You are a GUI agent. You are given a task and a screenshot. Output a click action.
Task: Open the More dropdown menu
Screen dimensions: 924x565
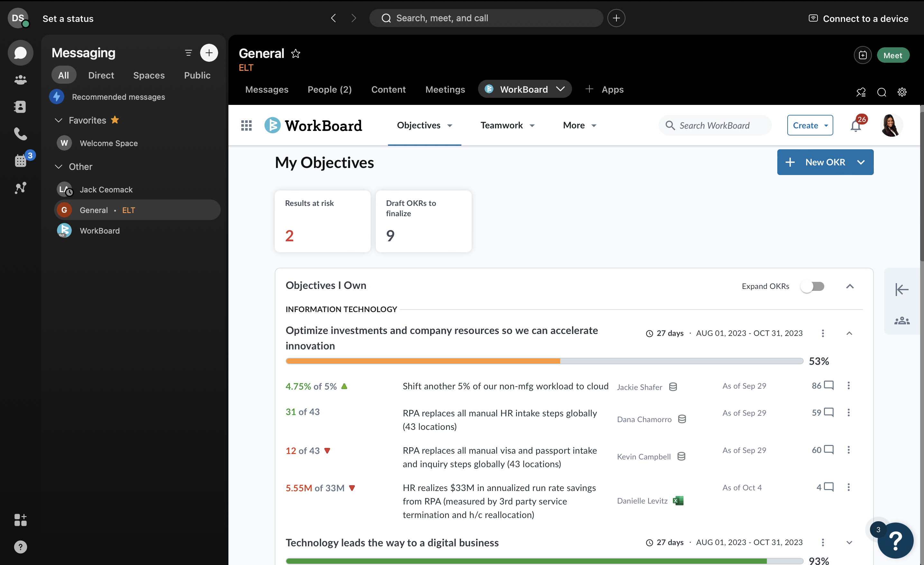point(580,125)
